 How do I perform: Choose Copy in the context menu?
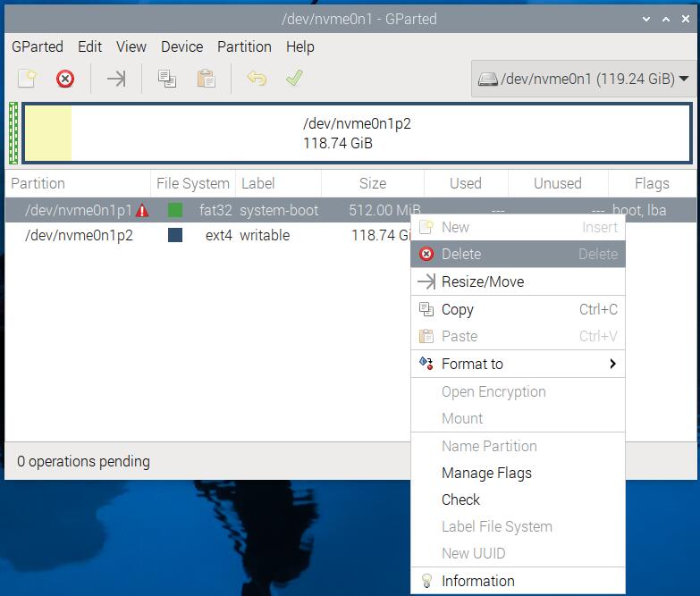click(518, 309)
